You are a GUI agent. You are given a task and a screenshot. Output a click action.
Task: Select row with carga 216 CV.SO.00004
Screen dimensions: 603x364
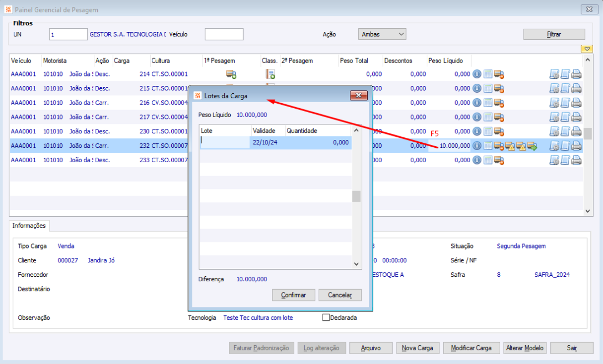[296, 103]
